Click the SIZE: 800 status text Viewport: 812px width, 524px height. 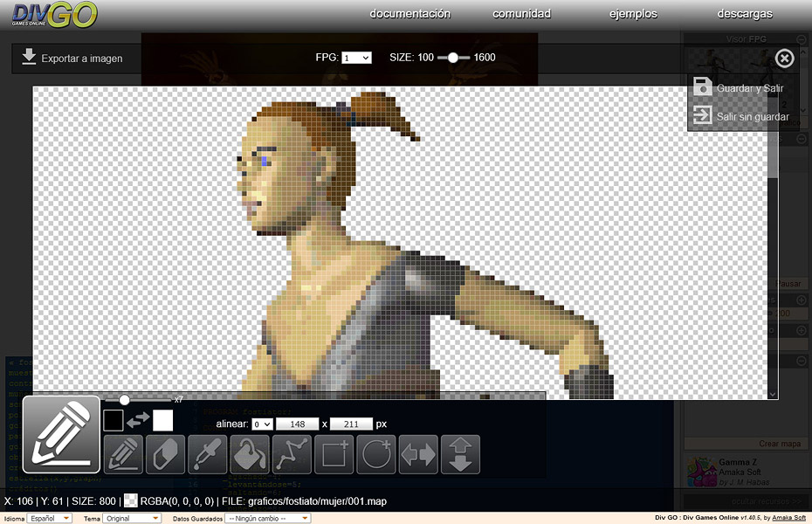click(x=93, y=501)
